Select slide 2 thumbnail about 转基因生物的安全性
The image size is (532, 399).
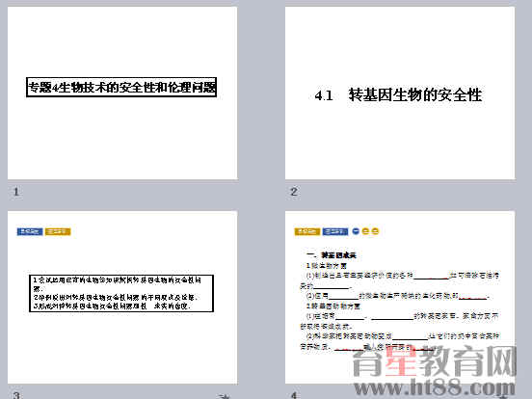click(x=400, y=93)
